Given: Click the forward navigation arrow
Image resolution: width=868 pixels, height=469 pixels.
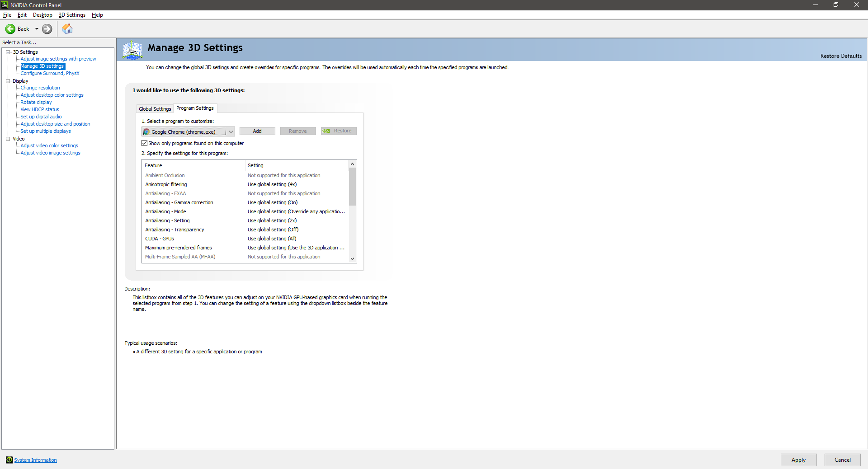Looking at the screenshot, I should pos(47,29).
